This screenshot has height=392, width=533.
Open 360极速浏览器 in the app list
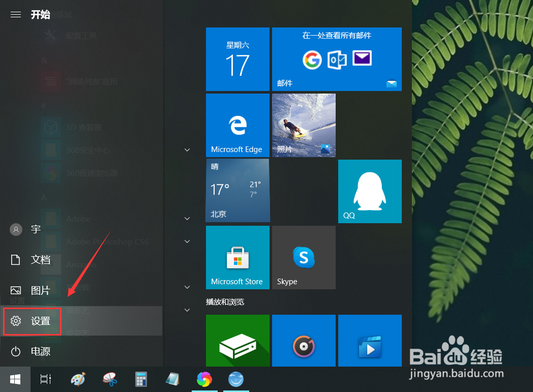coord(92,173)
